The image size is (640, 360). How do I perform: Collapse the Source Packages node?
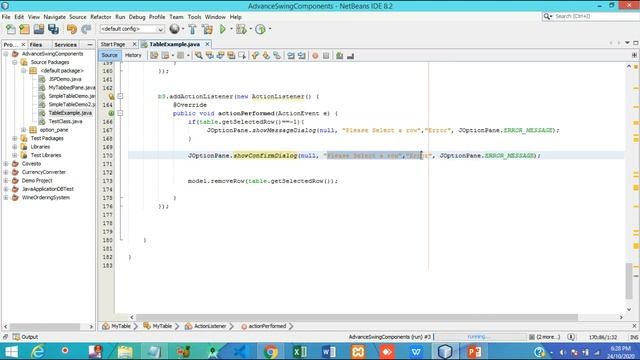pos(15,62)
